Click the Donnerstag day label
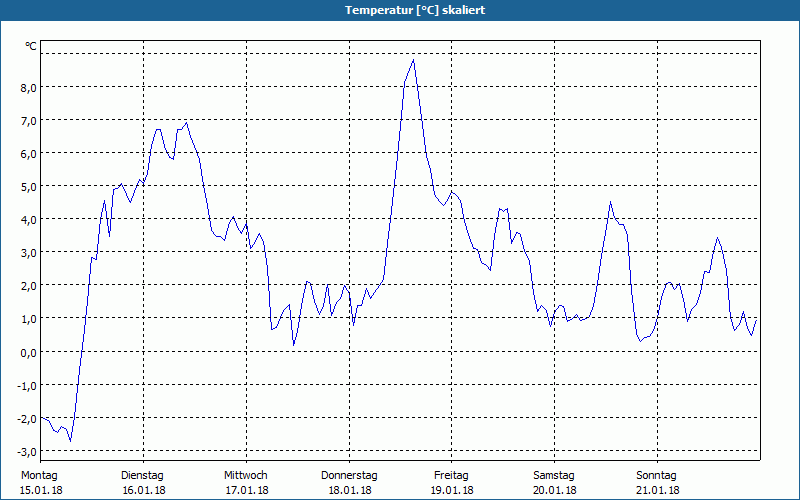 pyautogui.click(x=349, y=476)
